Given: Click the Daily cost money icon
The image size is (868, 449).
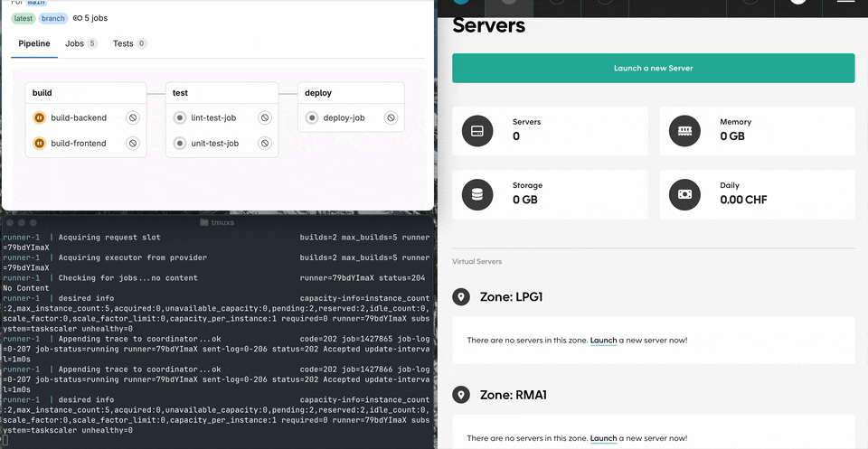Looking at the screenshot, I should [x=685, y=194].
